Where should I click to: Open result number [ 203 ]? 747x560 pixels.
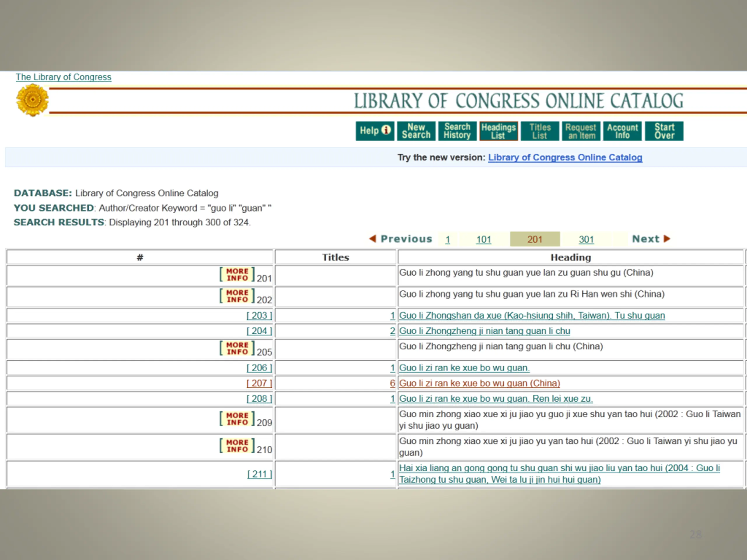tap(259, 315)
